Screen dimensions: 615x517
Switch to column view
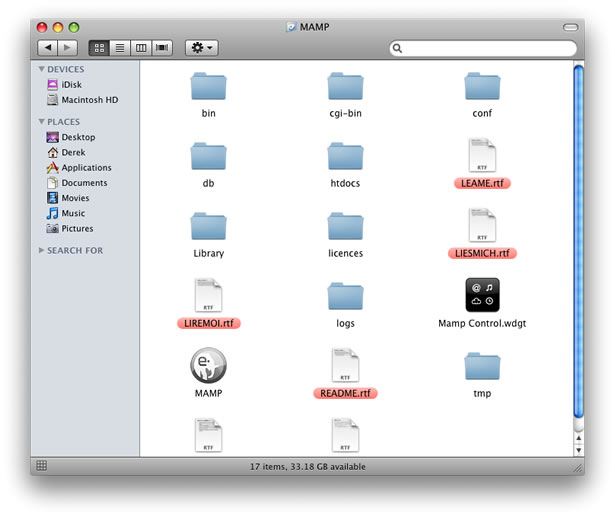[141, 48]
